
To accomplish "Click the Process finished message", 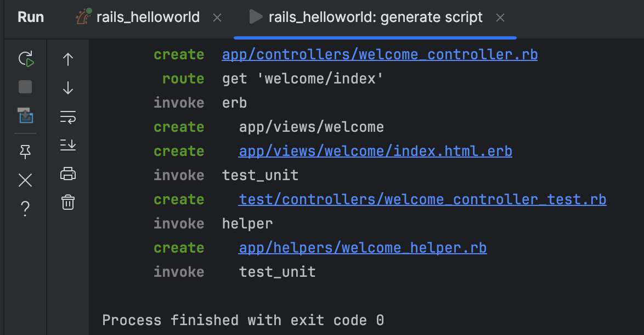I will (241, 320).
